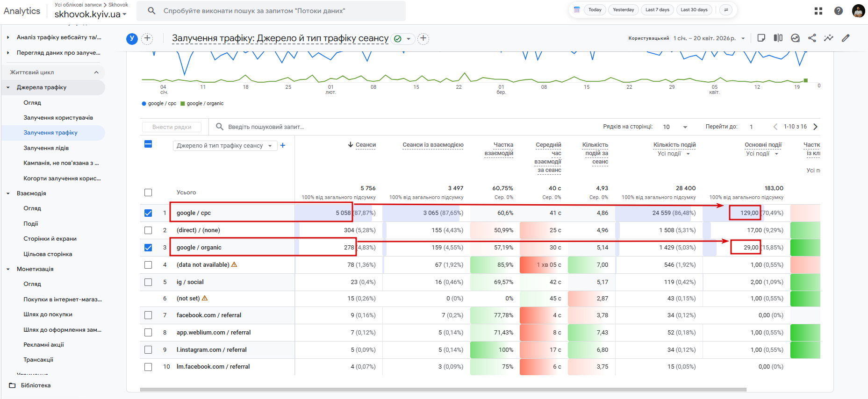This screenshot has height=399, width=868.
Task: Uncheck the google / cpc row checkbox
Action: (x=148, y=213)
